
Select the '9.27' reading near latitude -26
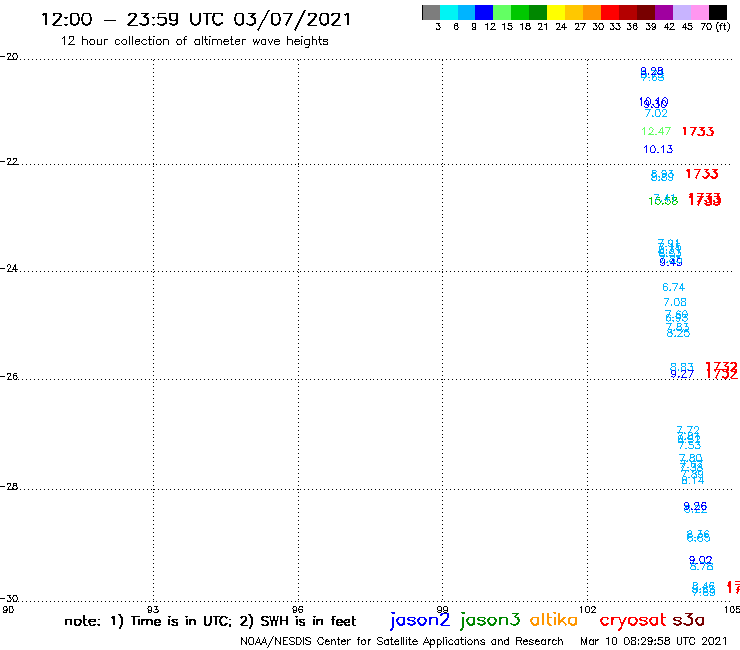[x=682, y=375]
